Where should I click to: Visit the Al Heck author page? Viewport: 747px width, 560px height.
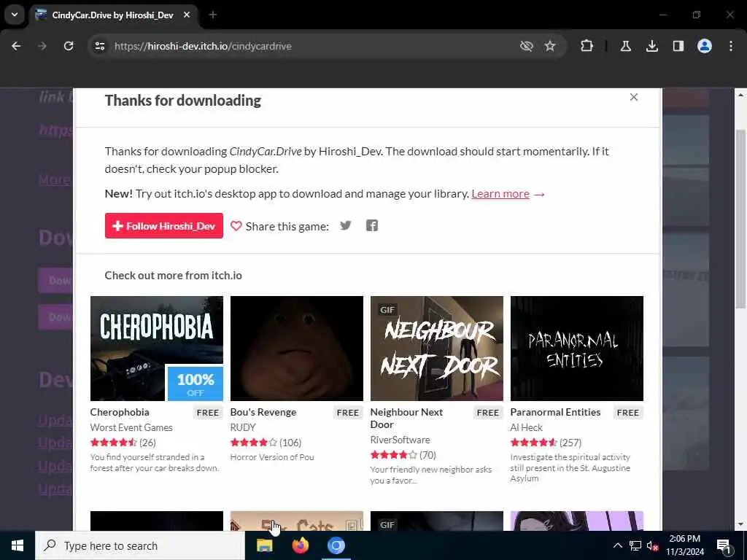point(527,427)
